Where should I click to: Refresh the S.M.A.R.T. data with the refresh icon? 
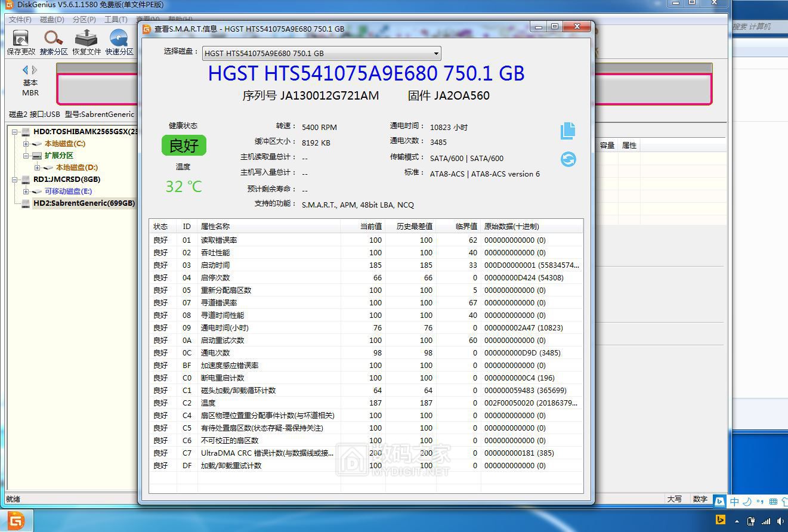(568, 159)
